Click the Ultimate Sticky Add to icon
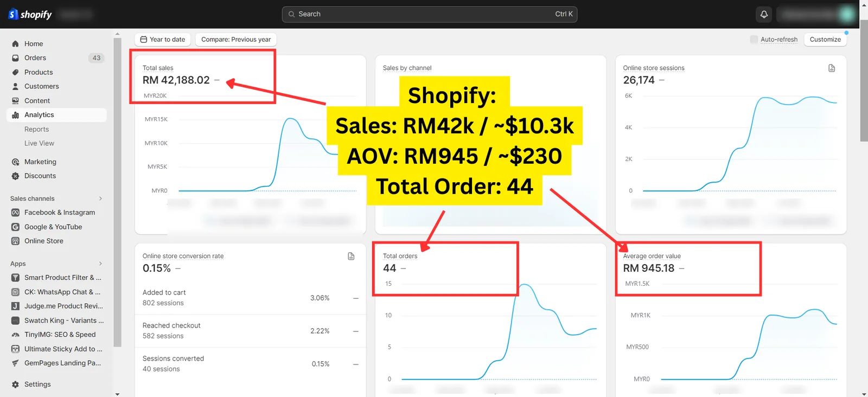868x397 pixels. click(15, 349)
